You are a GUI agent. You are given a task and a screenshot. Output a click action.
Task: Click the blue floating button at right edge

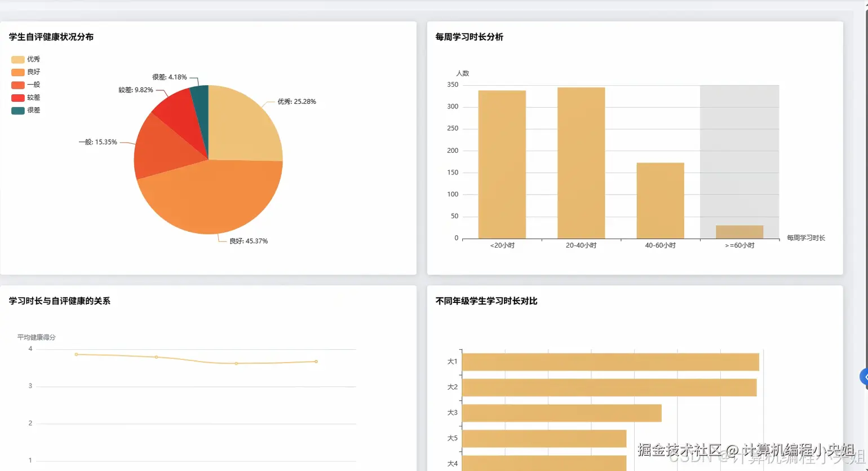pos(864,377)
